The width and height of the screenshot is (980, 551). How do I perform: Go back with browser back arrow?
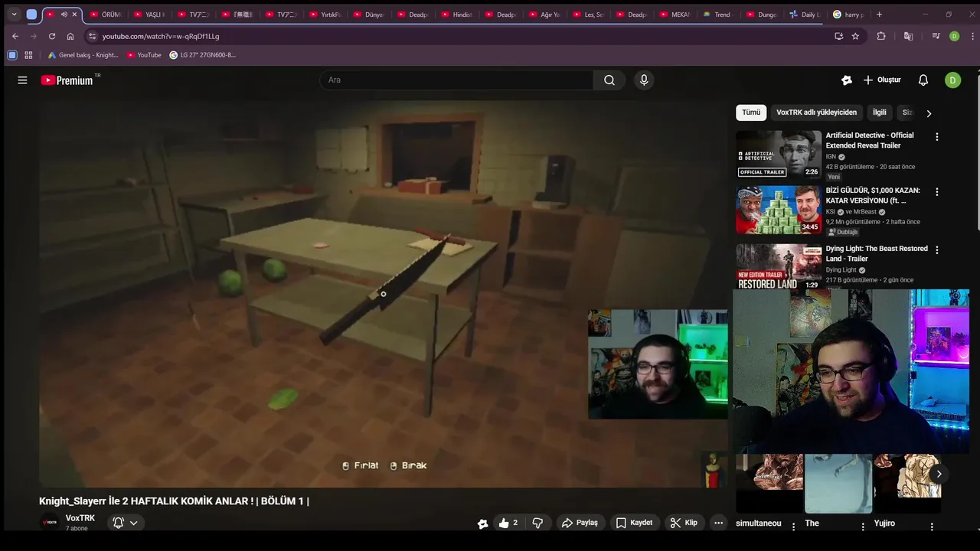click(x=15, y=36)
